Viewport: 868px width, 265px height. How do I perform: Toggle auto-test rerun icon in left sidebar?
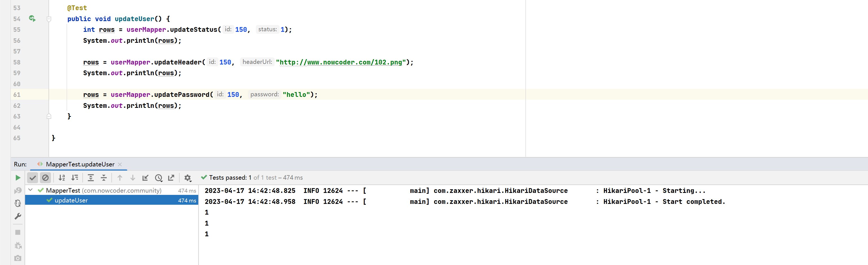point(18,203)
